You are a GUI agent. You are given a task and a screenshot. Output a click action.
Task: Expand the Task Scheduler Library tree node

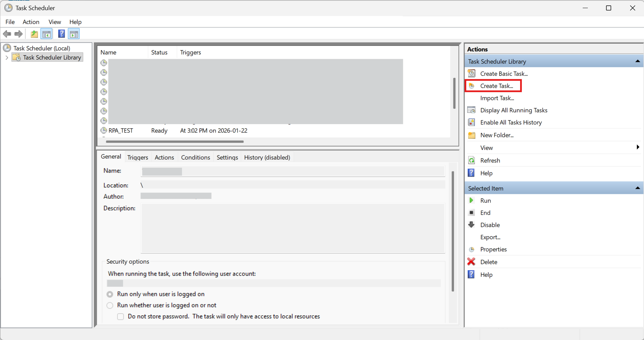pyautogui.click(x=7, y=58)
